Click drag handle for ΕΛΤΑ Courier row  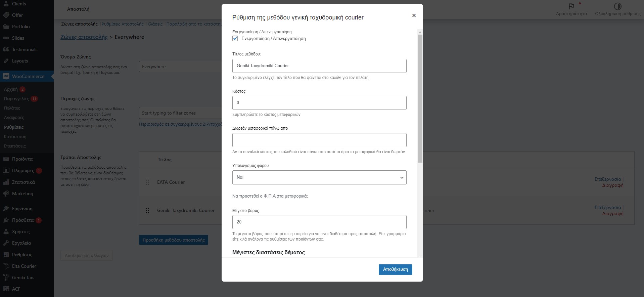(147, 182)
